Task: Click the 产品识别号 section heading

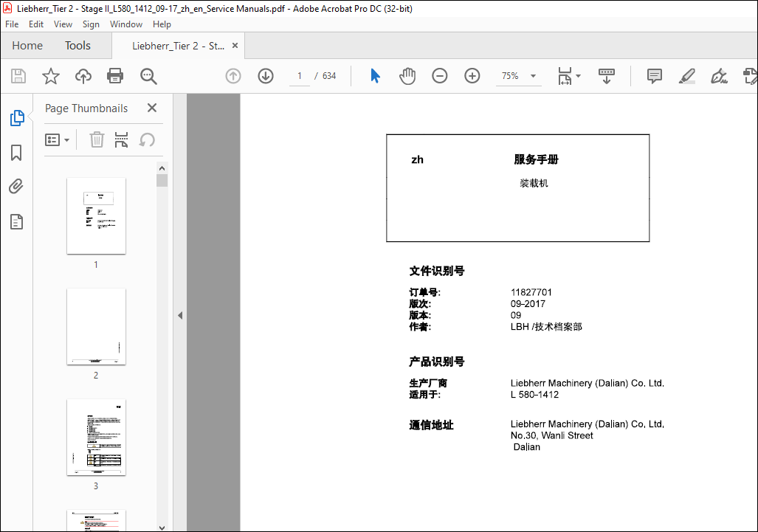Action: click(436, 362)
